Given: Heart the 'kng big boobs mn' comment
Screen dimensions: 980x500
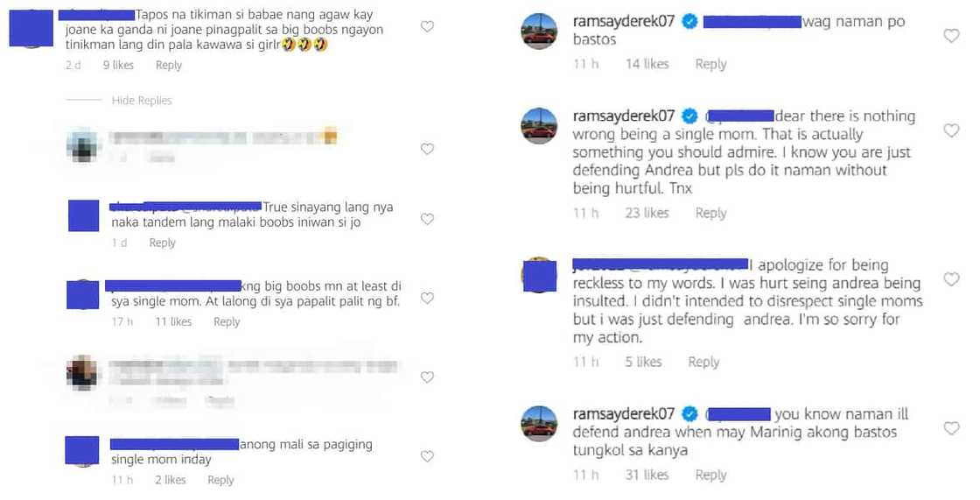Looking at the screenshot, I should point(427,298).
